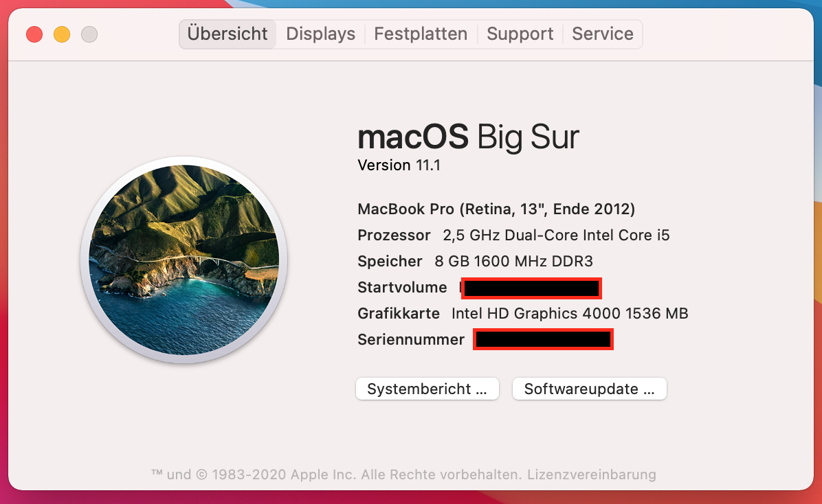Open Systembericht system report
The height and width of the screenshot is (504, 822).
click(x=427, y=389)
